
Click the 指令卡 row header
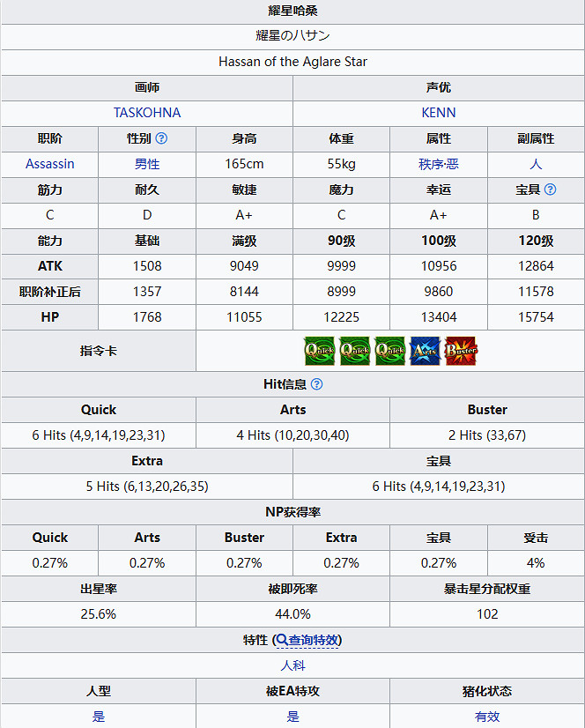(x=99, y=351)
